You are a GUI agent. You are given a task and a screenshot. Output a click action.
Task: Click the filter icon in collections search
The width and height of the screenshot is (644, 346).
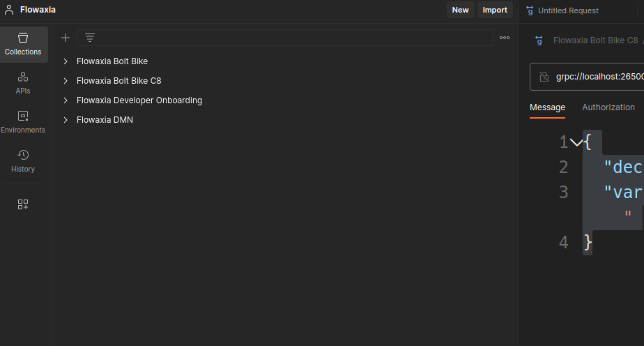tap(90, 38)
